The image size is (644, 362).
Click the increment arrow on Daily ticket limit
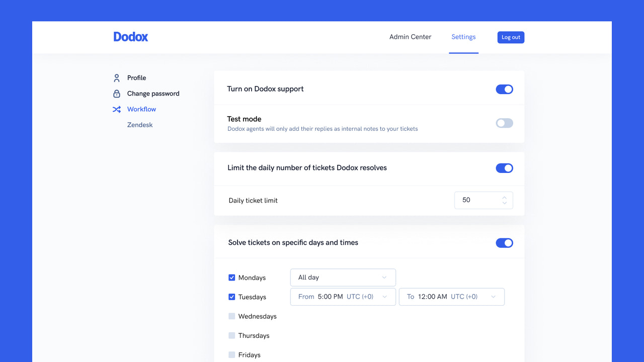coord(504,197)
